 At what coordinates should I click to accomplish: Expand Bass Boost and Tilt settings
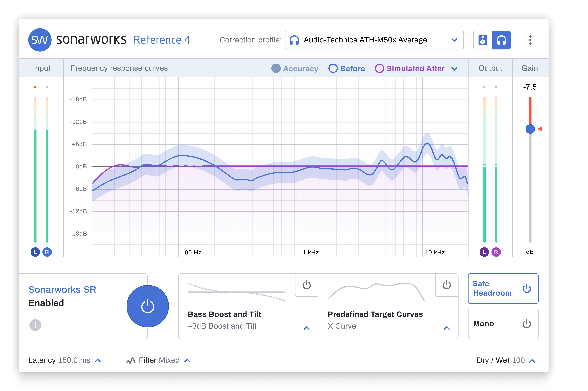pos(307,328)
